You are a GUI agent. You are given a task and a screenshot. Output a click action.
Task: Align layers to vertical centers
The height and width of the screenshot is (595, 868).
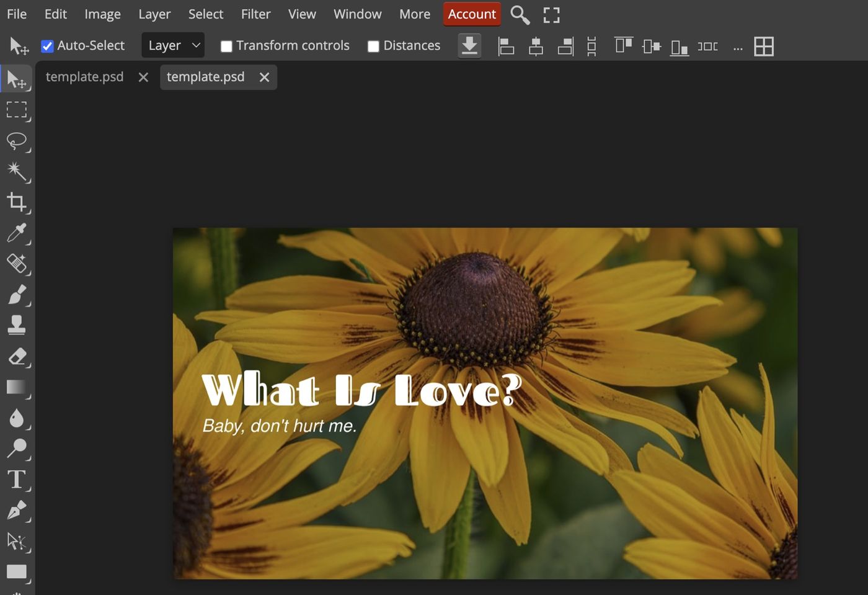coord(651,46)
